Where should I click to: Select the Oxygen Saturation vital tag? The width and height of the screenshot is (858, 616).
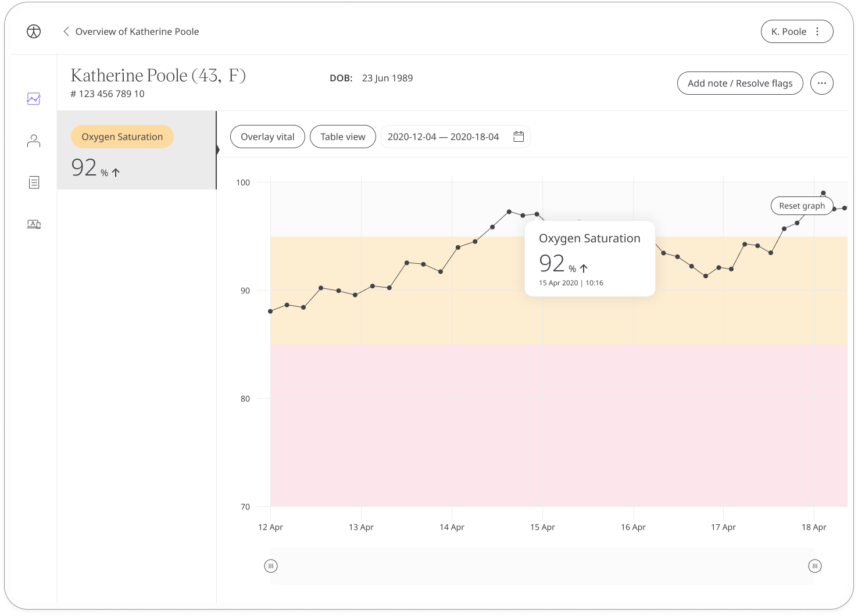[122, 137]
